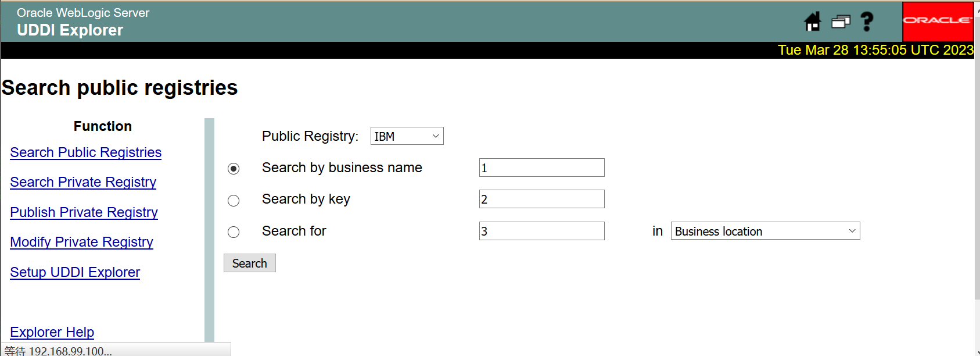Open Setup UDDI Explorer link
The height and width of the screenshot is (356, 980).
(x=75, y=272)
